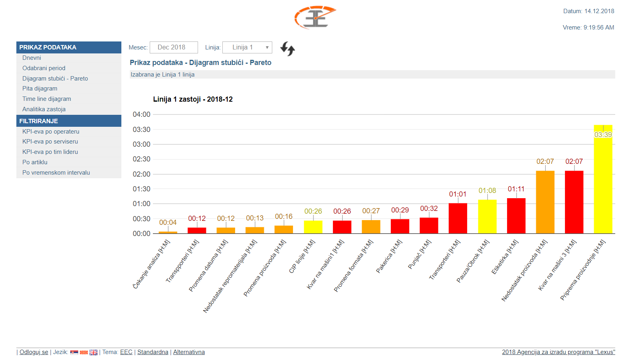Open the Linija 1 dropdown
The image size is (624, 364).
[247, 47]
